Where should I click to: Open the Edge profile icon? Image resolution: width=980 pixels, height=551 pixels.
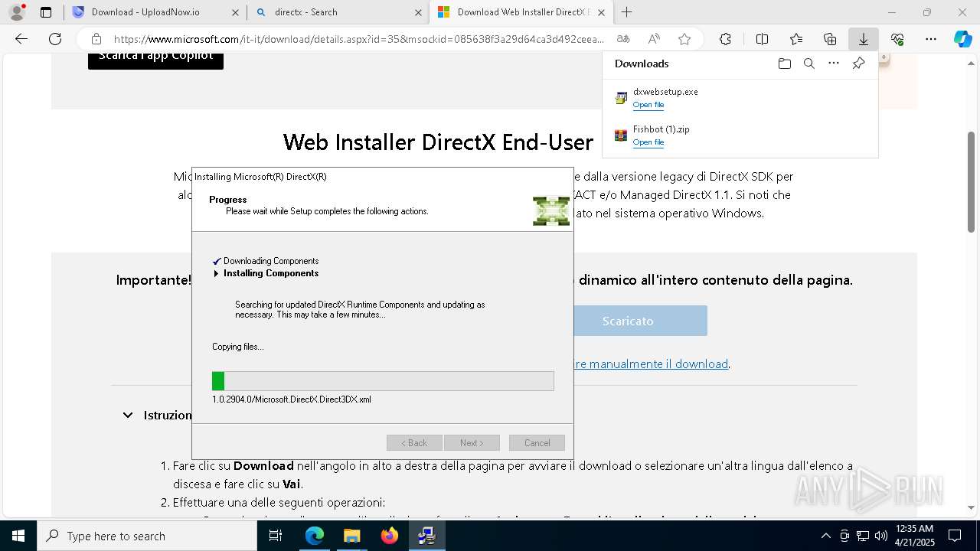tap(16, 12)
